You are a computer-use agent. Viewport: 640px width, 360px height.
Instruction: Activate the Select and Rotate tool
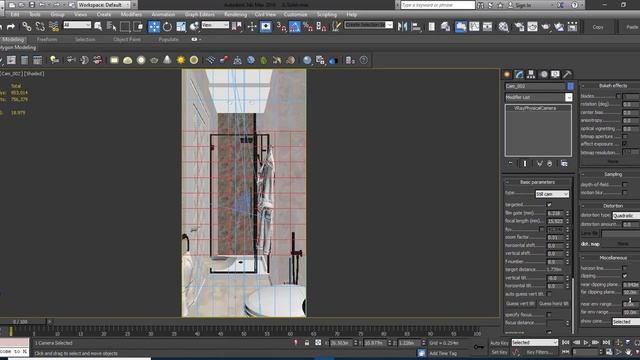pos(167,27)
